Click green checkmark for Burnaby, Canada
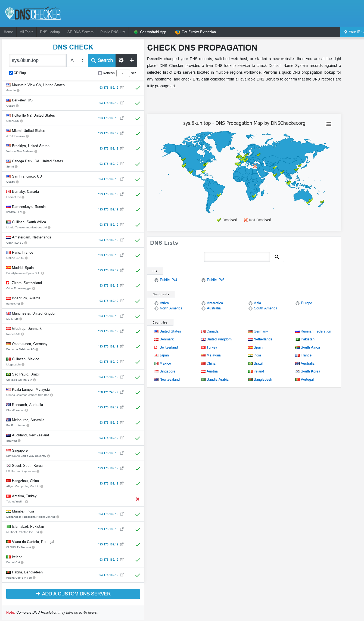This screenshot has height=621, width=364. point(138,194)
